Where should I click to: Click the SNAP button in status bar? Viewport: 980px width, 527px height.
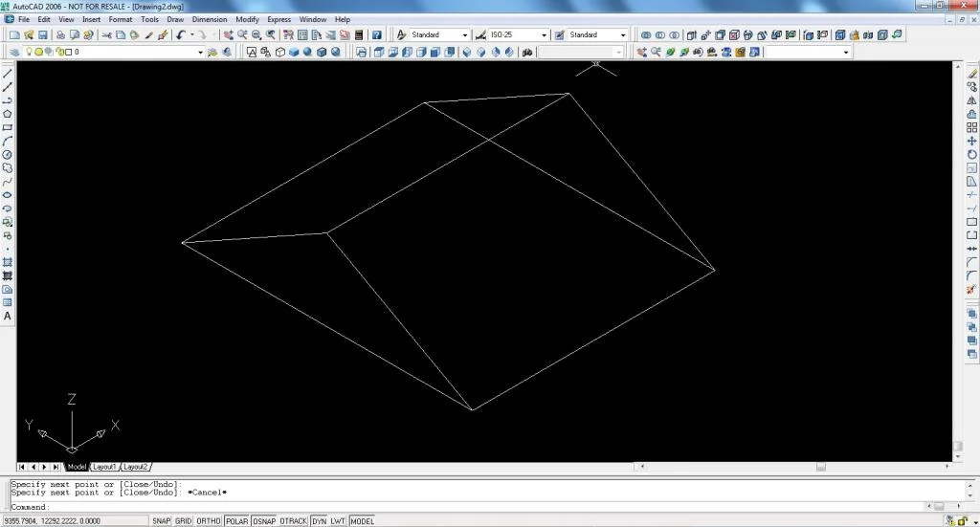[161, 520]
